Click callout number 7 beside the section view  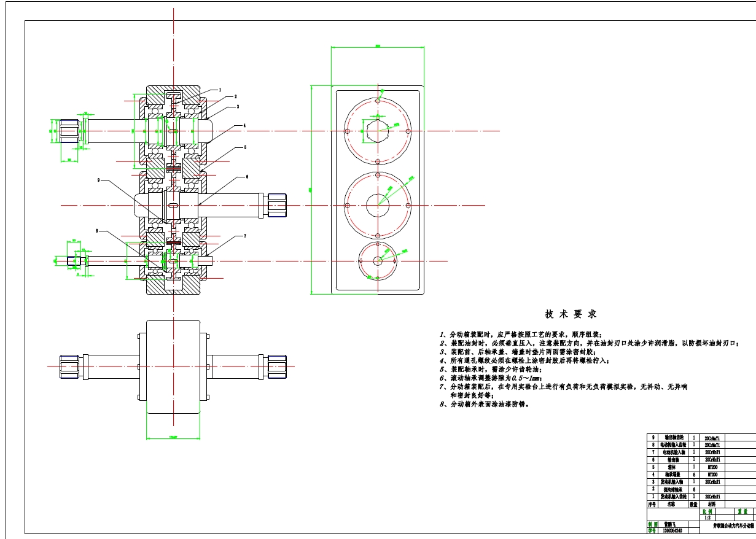pyautogui.click(x=244, y=236)
